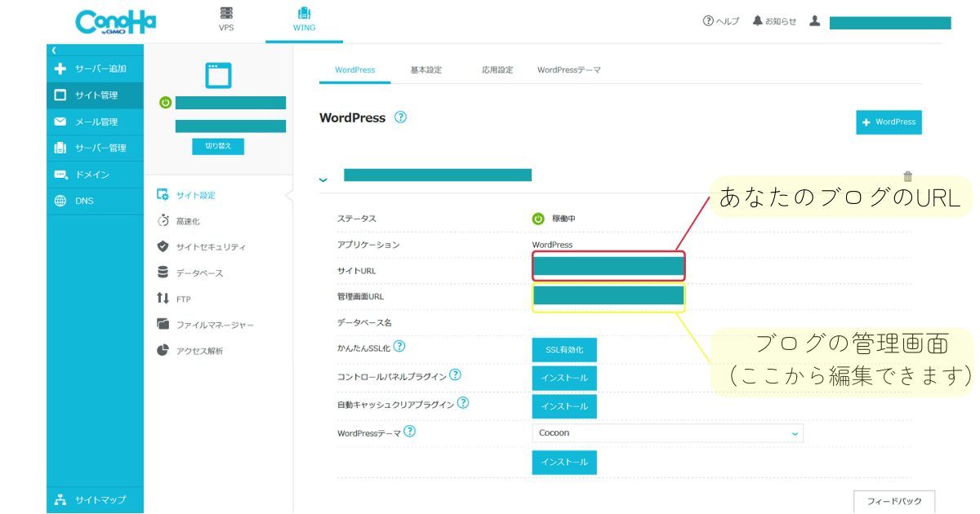Select サイト設定 in the submenu
The width and height of the screenshot is (980, 514).
(x=186, y=195)
